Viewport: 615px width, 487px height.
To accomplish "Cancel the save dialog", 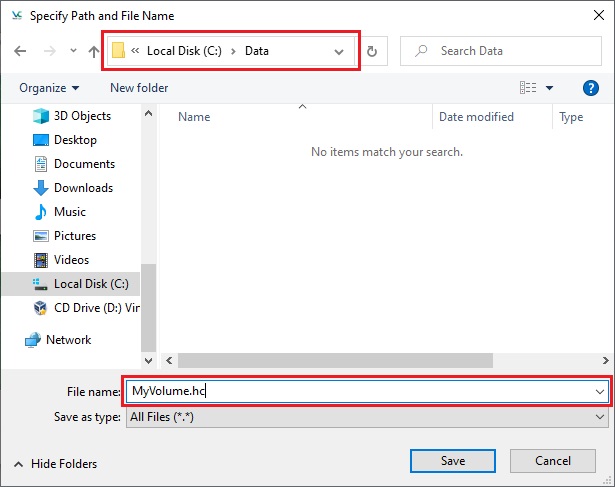I will (553, 461).
